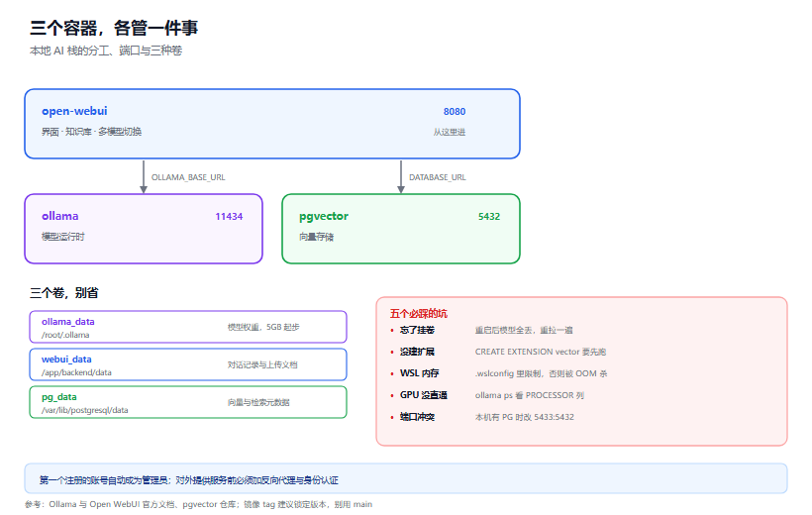Image resolution: width=812 pixels, height=515 pixels.
Task: Select the ollama_data volume name
Action: pos(68,322)
